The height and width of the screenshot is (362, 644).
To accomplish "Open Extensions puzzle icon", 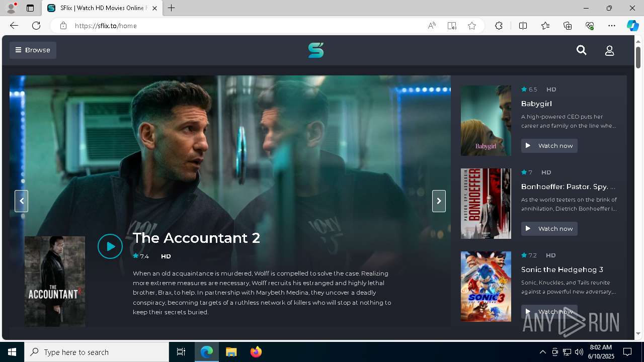I will tap(499, 26).
